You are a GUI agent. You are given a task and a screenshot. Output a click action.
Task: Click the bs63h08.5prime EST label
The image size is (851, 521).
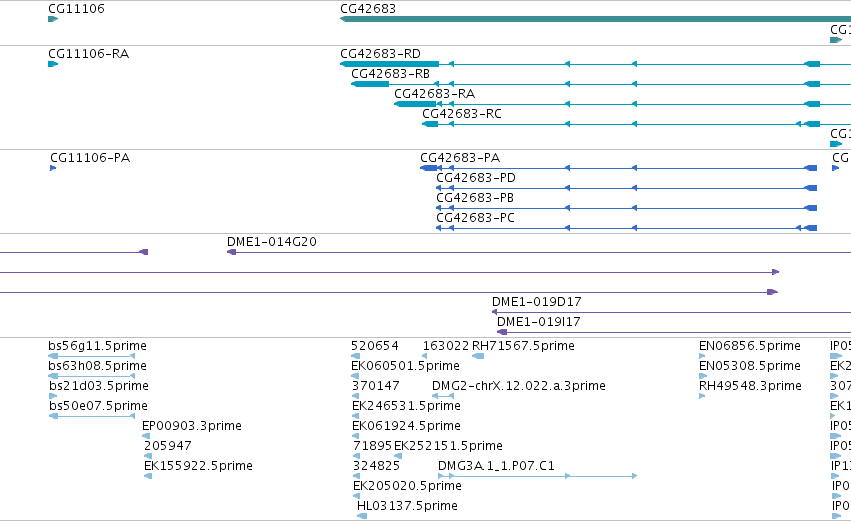click(x=98, y=366)
